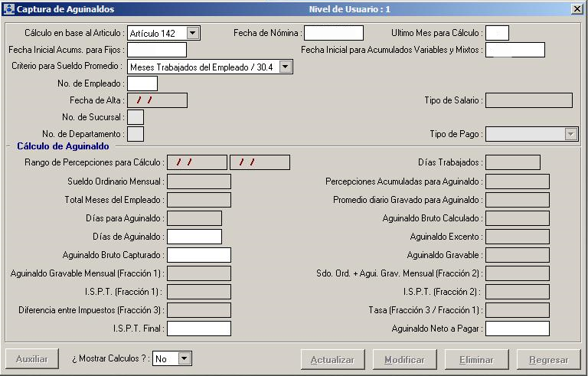588x376 pixels.
Task: Click the window icon in the title bar
Action: tap(8, 8)
